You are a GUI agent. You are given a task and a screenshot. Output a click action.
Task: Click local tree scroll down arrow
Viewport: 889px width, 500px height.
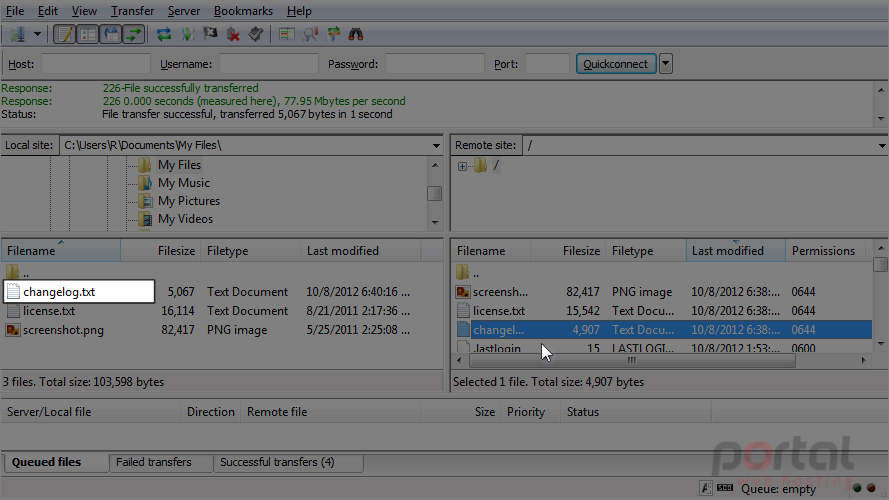pos(435,222)
